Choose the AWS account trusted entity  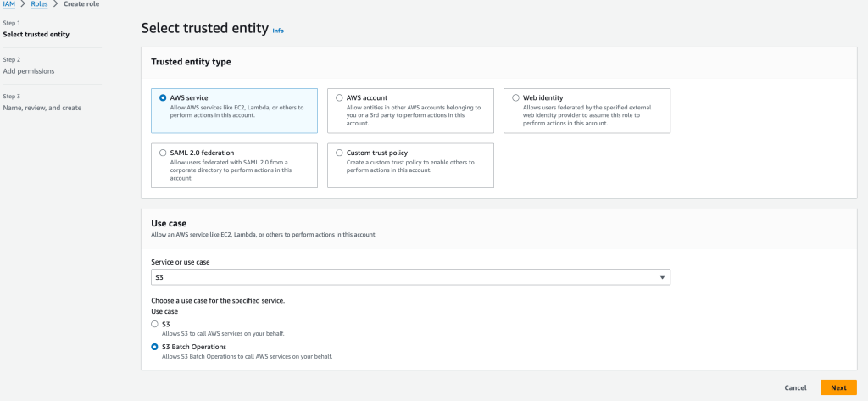coord(339,97)
